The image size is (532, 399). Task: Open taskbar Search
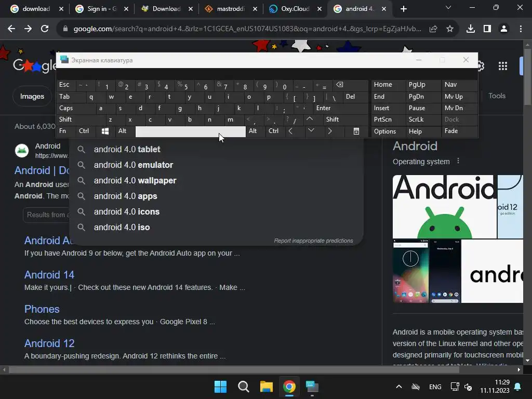click(x=244, y=387)
